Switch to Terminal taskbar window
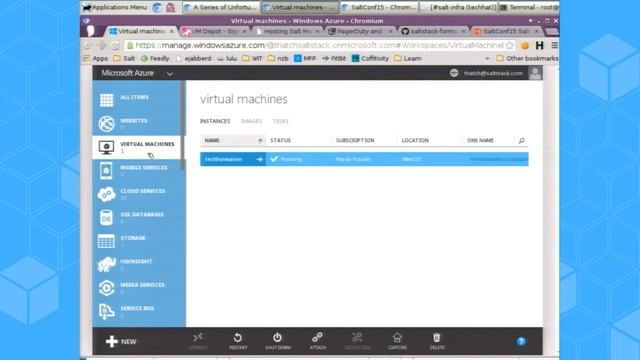Image resolution: width=640 pixels, height=360 pixels. coord(529,7)
